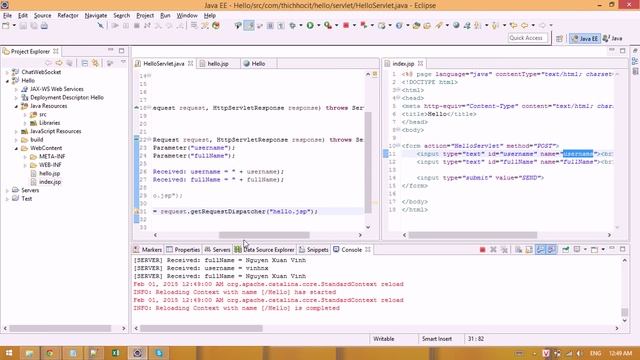Open the Refactor menu
Screen dimensions: 640x360
pos(68,16)
